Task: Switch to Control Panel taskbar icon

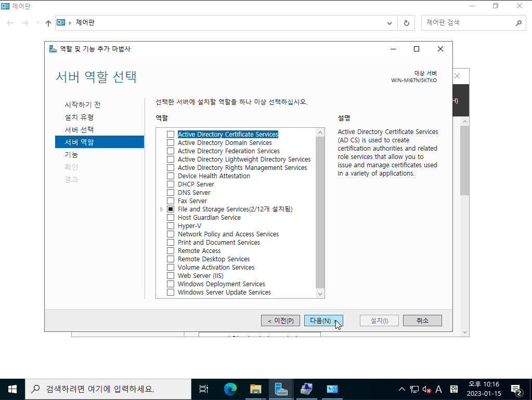Action: click(x=332, y=389)
